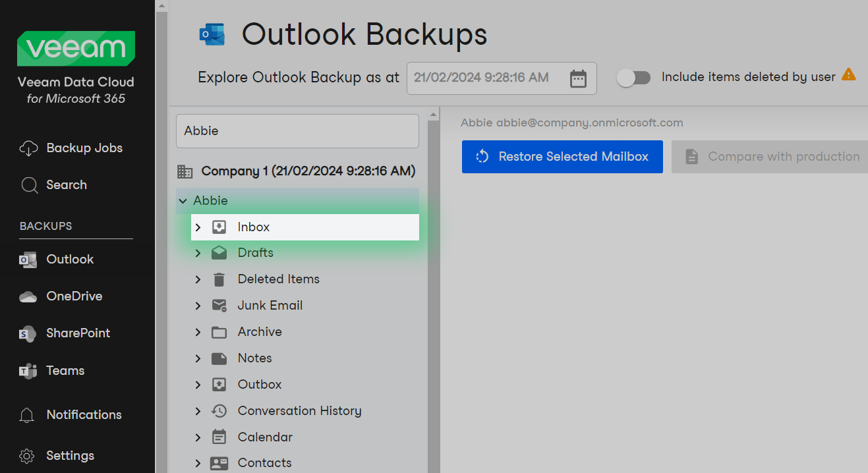Click the Conversation History clock icon
The width and height of the screenshot is (868, 473).
click(x=219, y=411)
